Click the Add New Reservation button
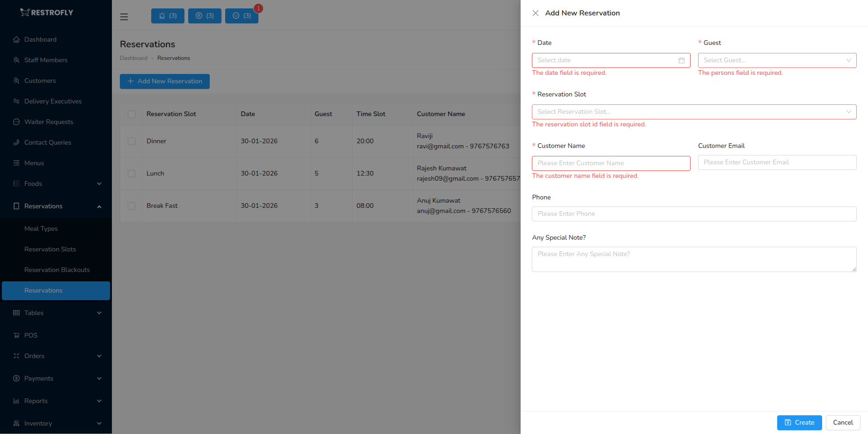This screenshot has height=434, width=868. [x=164, y=81]
